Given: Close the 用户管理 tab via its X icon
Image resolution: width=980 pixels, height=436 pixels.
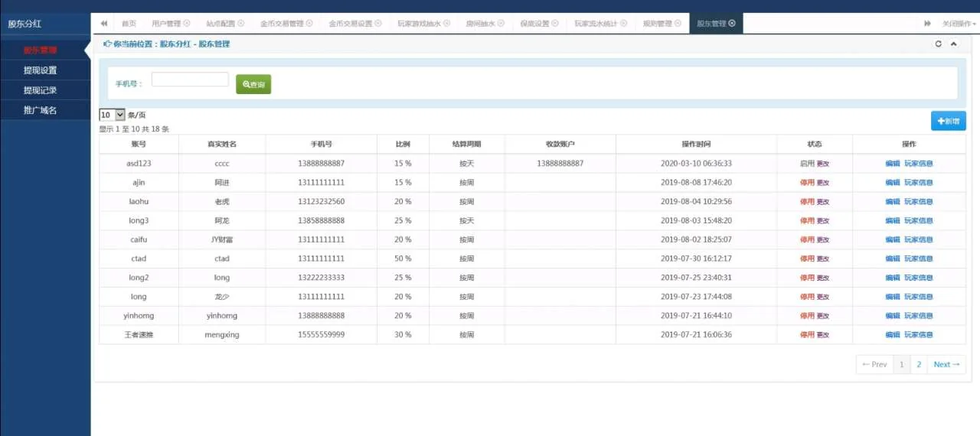Looking at the screenshot, I should pyautogui.click(x=187, y=24).
